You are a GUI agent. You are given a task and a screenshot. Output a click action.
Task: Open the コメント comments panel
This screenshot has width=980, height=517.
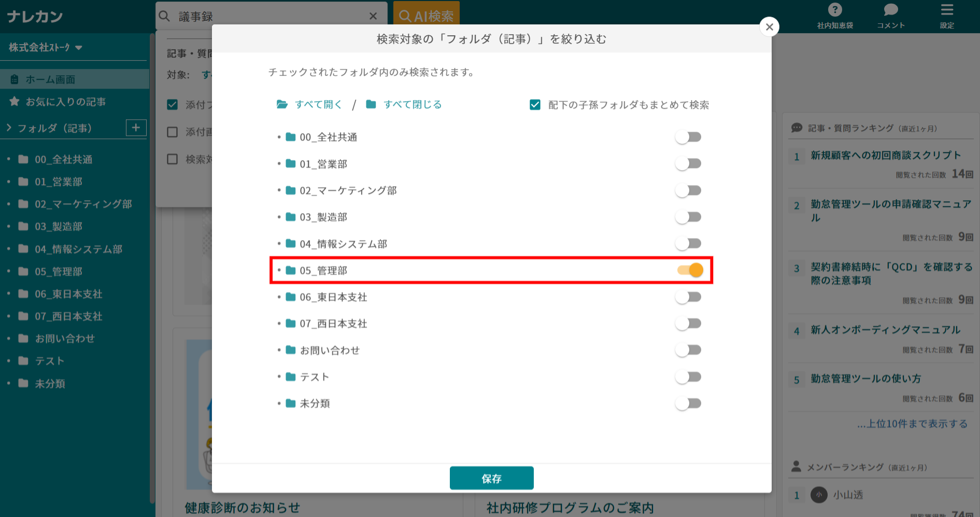click(890, 9)
